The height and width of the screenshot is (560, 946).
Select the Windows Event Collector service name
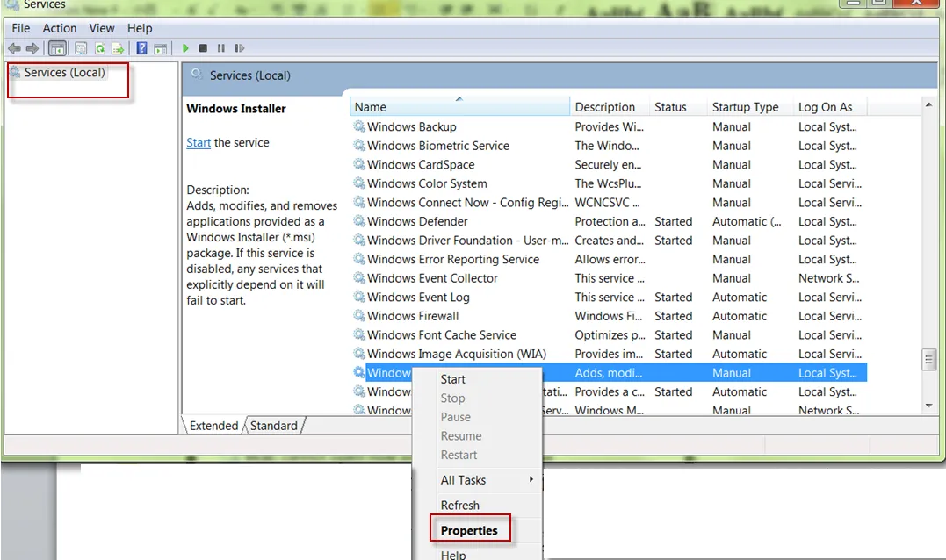pos(432,278)
